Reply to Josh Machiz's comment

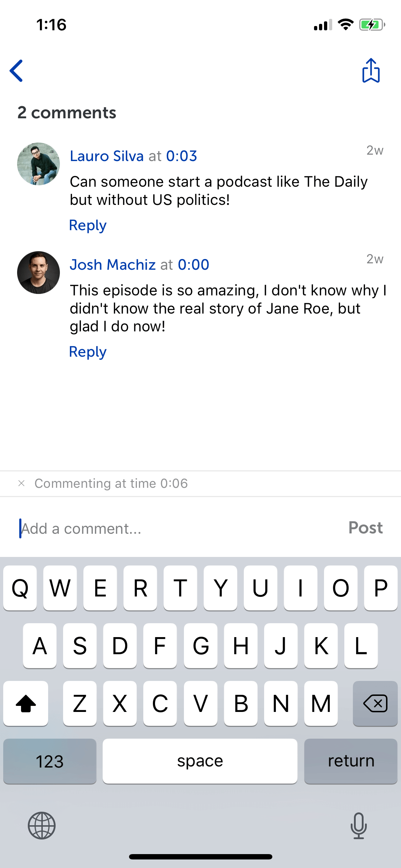[88, 352]
